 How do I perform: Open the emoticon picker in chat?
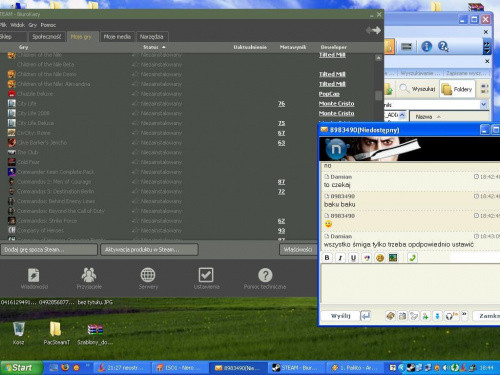pos(380,258)
